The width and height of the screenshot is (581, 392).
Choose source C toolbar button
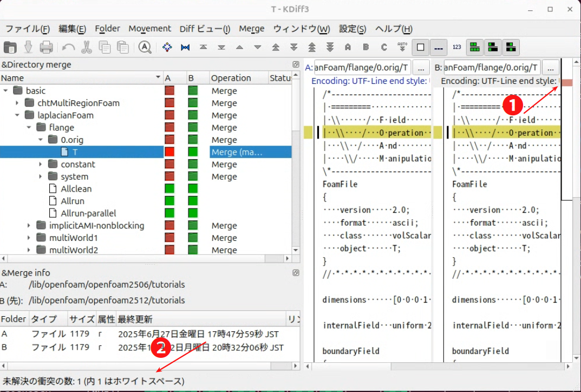click(x=384, y=47)
